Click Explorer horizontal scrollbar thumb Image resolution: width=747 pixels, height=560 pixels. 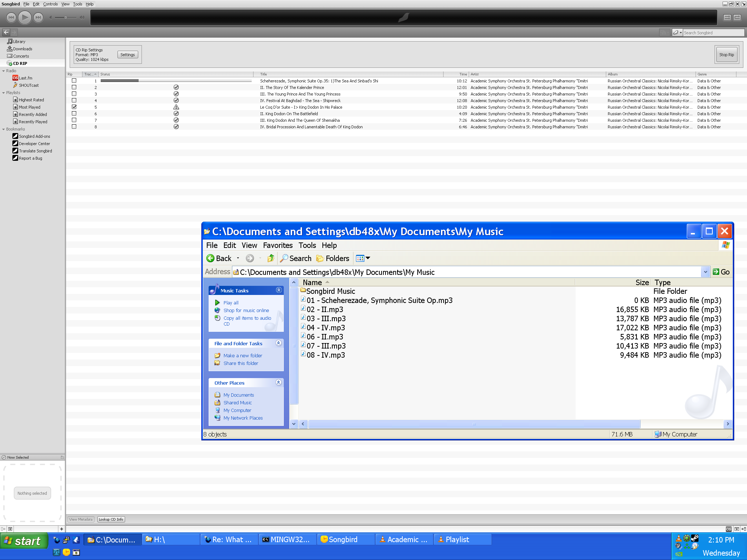click(474, 424)
